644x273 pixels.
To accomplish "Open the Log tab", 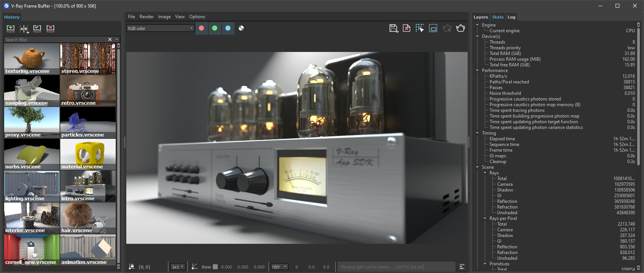I will pos(511,17).
